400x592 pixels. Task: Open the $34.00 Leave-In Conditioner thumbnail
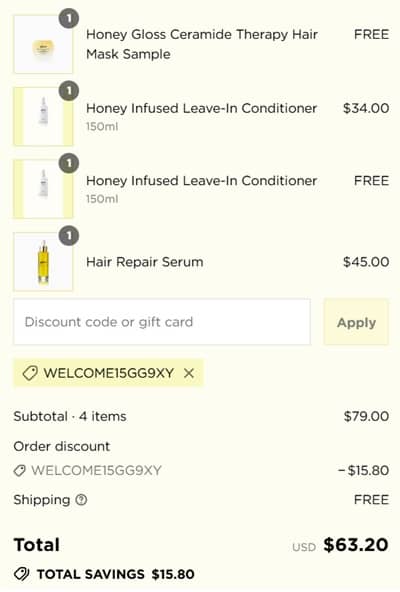[x=43, y=117]
